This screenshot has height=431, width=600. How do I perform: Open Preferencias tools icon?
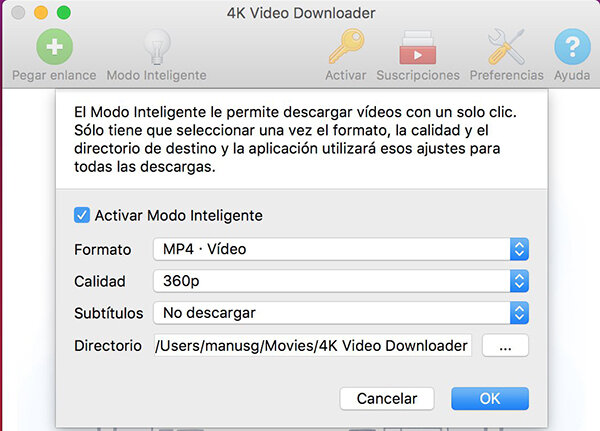(506, 47)
